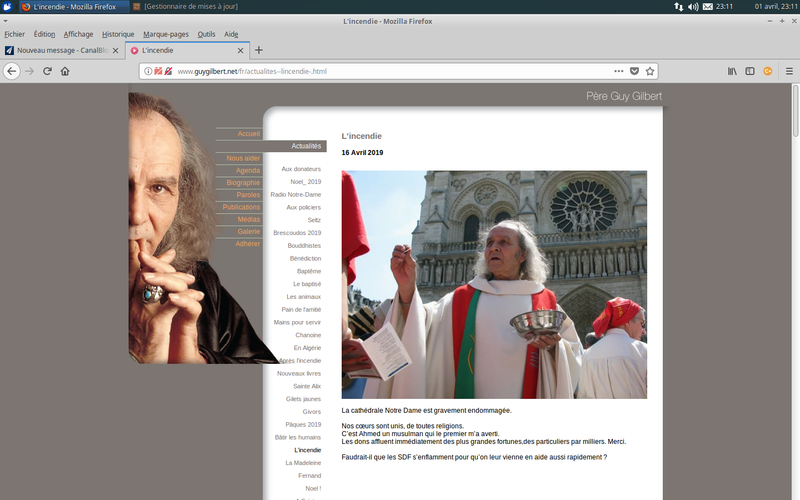This screenshot has width=800, height=500.
Task: Open Radio Notre-Dame news item
Action: [296, 194]
